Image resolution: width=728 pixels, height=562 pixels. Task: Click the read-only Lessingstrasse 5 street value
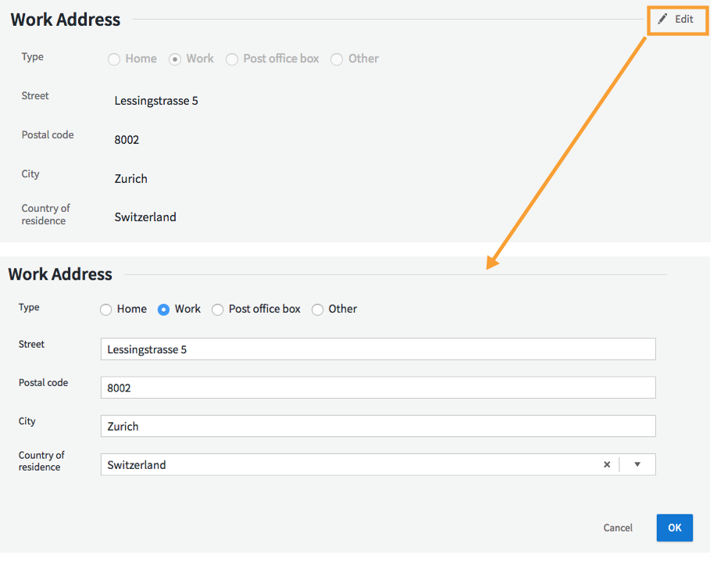156,101
